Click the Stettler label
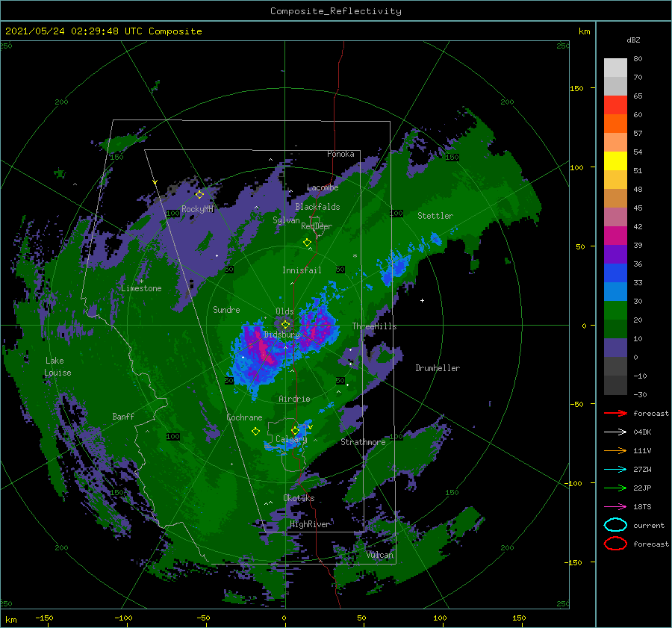Screen dimensions: 672x628 (435, 216)
